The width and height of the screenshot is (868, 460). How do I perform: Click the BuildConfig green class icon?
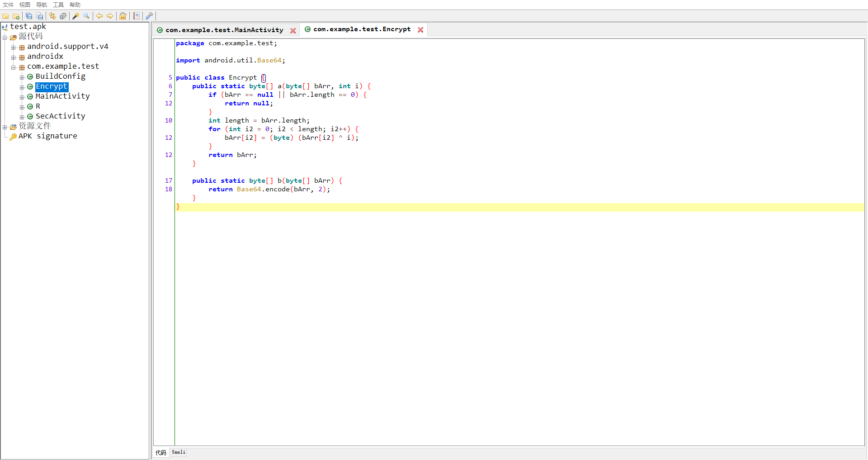click(30, 77)
